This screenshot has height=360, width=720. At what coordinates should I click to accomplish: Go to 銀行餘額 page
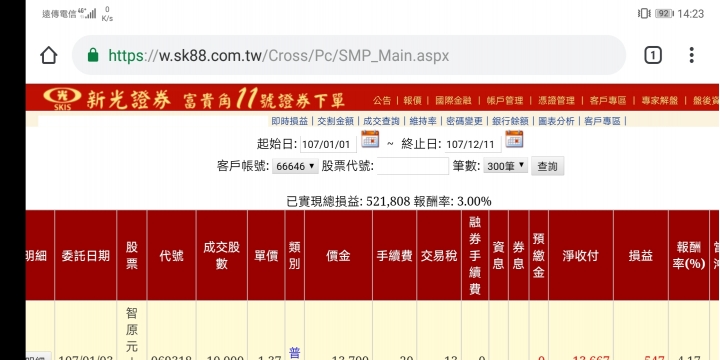tap(510, 121)
